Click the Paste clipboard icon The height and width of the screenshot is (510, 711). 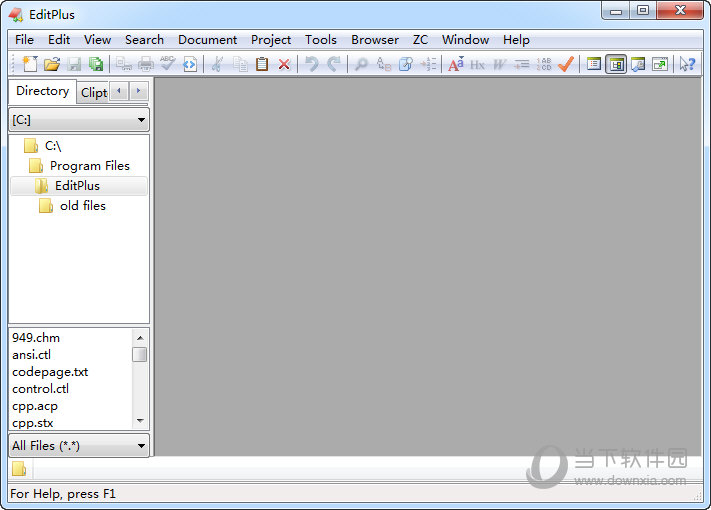[x=262, y=64]
